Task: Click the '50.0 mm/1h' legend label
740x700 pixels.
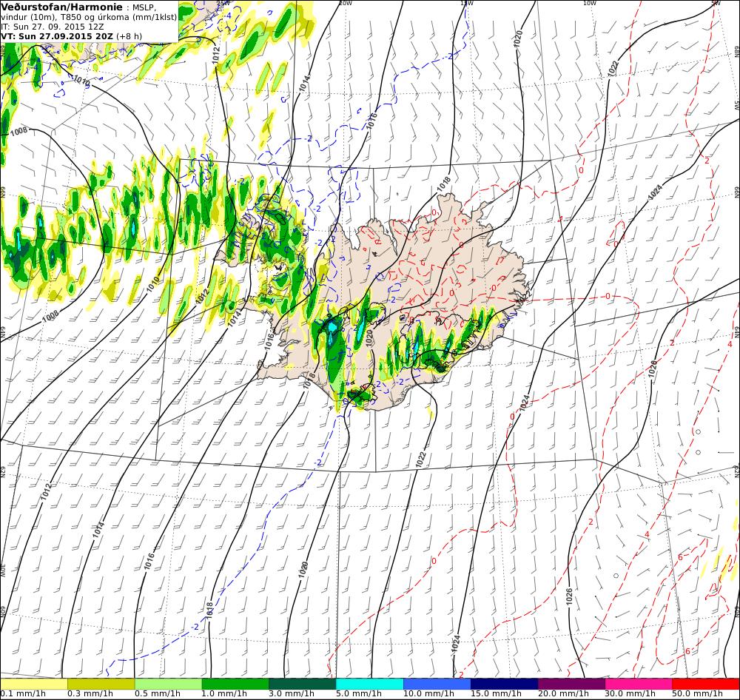Action: click(x=698, y=694)
